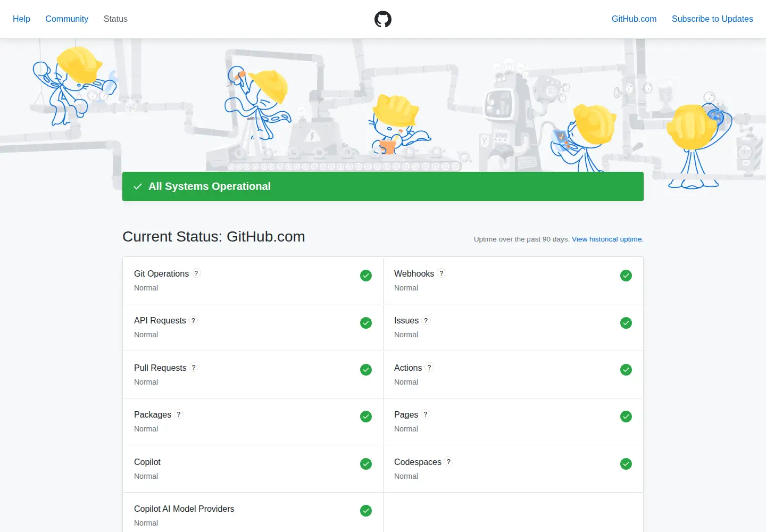Image resolution: width=766 pixels, height=532 pixels.
Task: Click the help icon next to Pages
Action: click(x=426, y=414)
